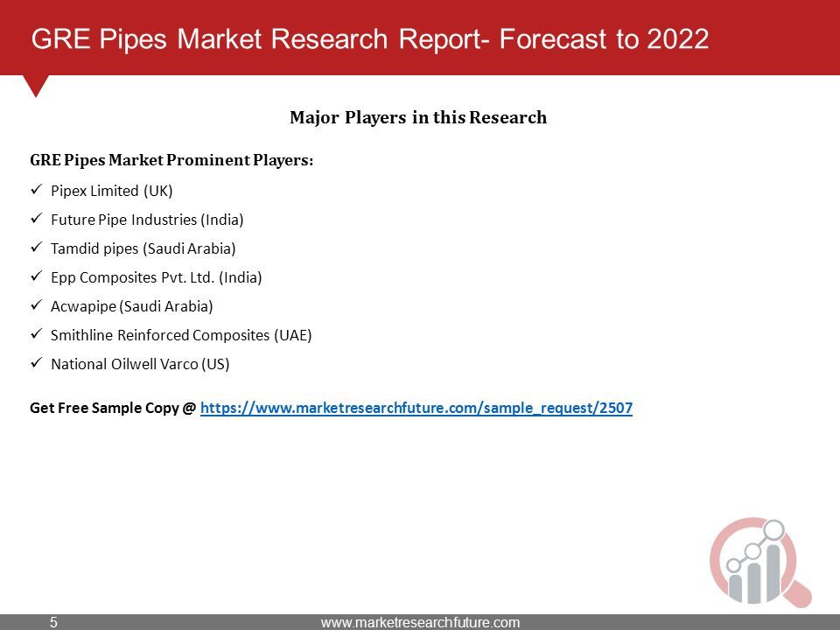Screen dimensions: 840x630
Task: Open the sample_request/2507 hyperlink
Action: 416,409
